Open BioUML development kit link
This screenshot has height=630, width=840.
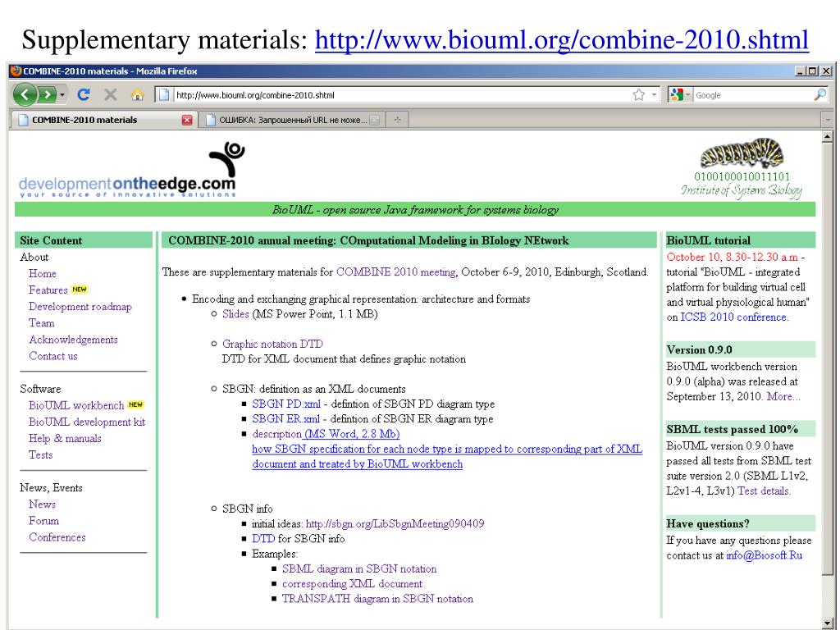click(x=87, y=422)
